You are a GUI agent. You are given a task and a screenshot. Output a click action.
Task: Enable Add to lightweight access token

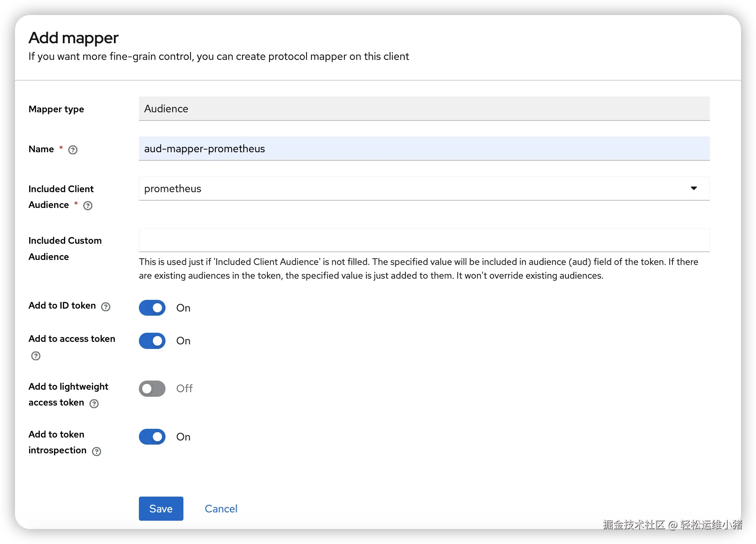click(152, 388)
